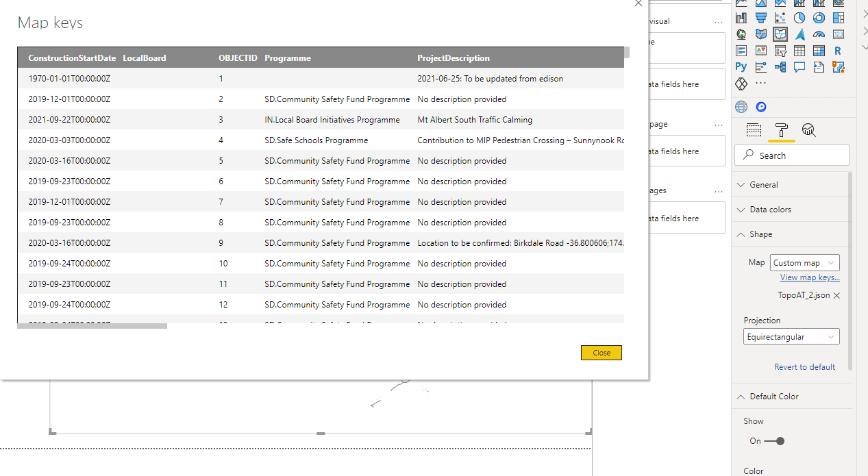Click the ConstructionStartDate column header

[x=72, y=58]
